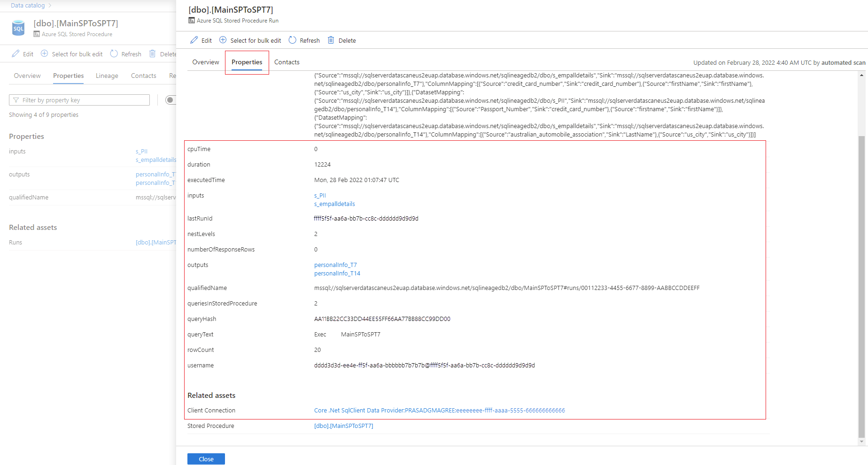Click Select for bulk edit label in run panel

pos(256,40)
